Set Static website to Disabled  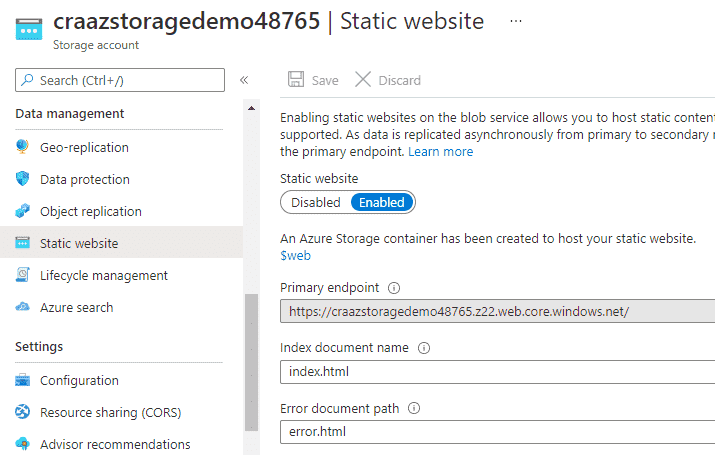point(316,202)
